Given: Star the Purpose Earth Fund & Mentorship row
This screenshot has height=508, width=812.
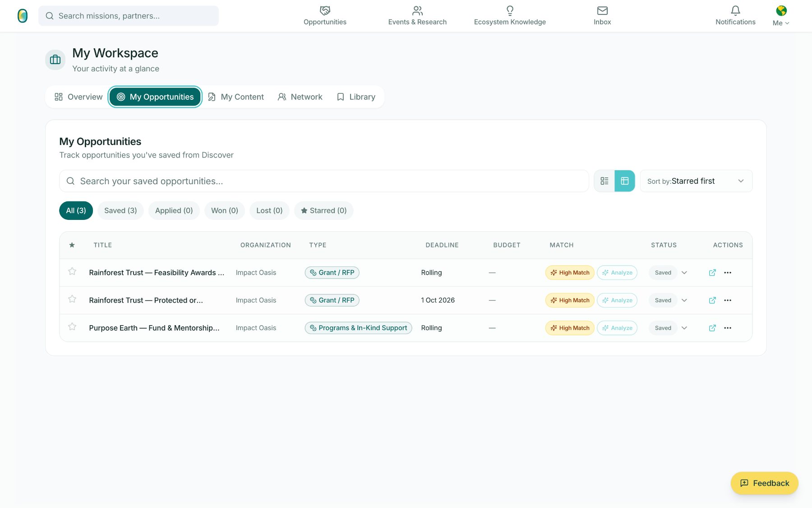Looking at the screenshot, I should pos(72,326).
